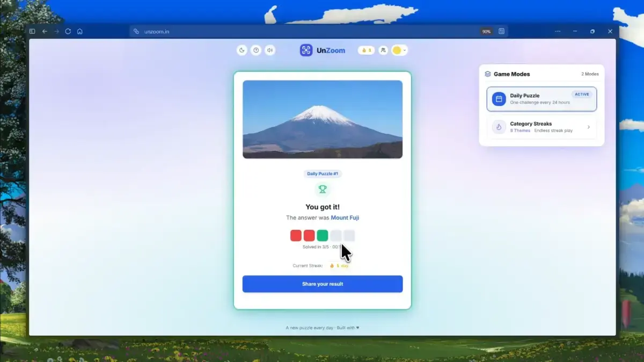Expand the yellow profile avatar dropdown
Image resolution: width=644 pixels, height=362 pixels.
click(399, 50)
